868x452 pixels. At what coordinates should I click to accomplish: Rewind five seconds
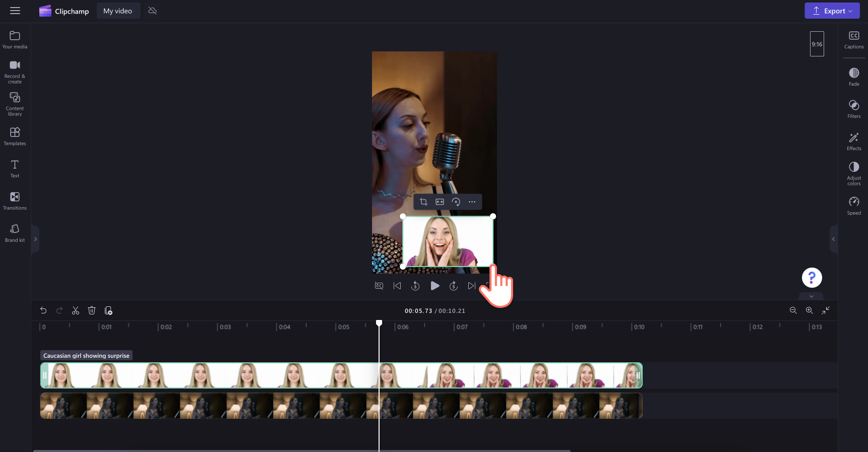[415, 286]
